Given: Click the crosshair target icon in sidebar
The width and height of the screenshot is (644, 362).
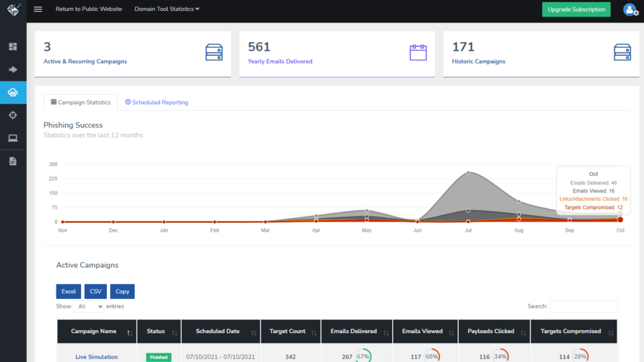Looking at the screenshot, I should pyautogui.click(x=13, y=115).
